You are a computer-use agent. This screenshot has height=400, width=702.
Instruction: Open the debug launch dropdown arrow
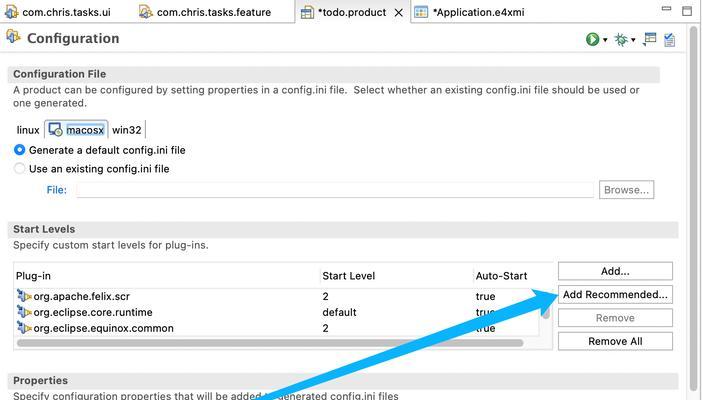coord(634,40)
